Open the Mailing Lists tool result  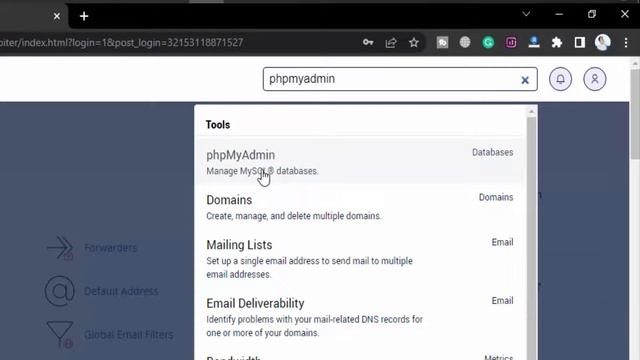360,259
